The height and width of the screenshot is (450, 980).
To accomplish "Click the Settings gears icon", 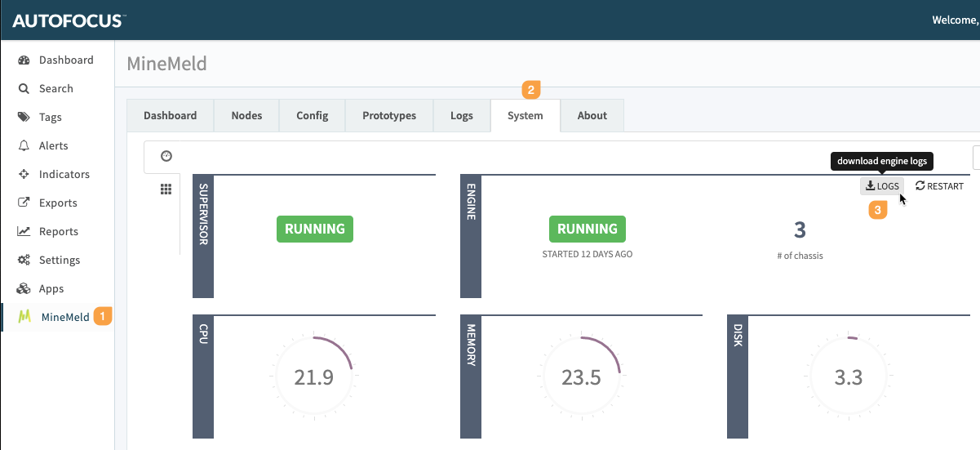I will [24, 261].
